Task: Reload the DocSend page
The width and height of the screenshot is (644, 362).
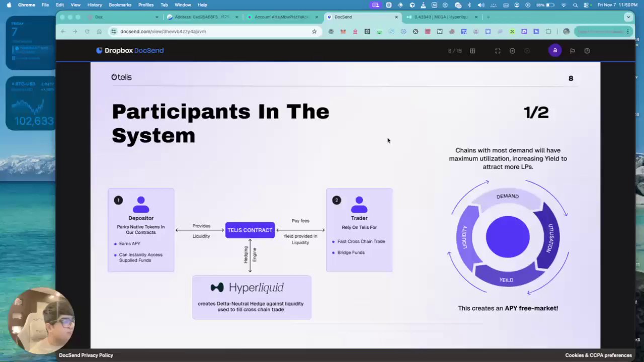Action: (87, 31)
